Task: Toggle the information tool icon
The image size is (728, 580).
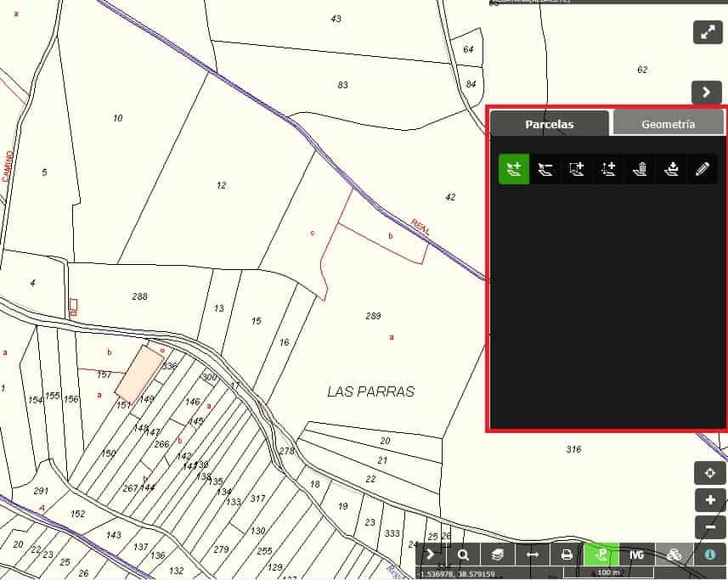Action: coord(710,555)
